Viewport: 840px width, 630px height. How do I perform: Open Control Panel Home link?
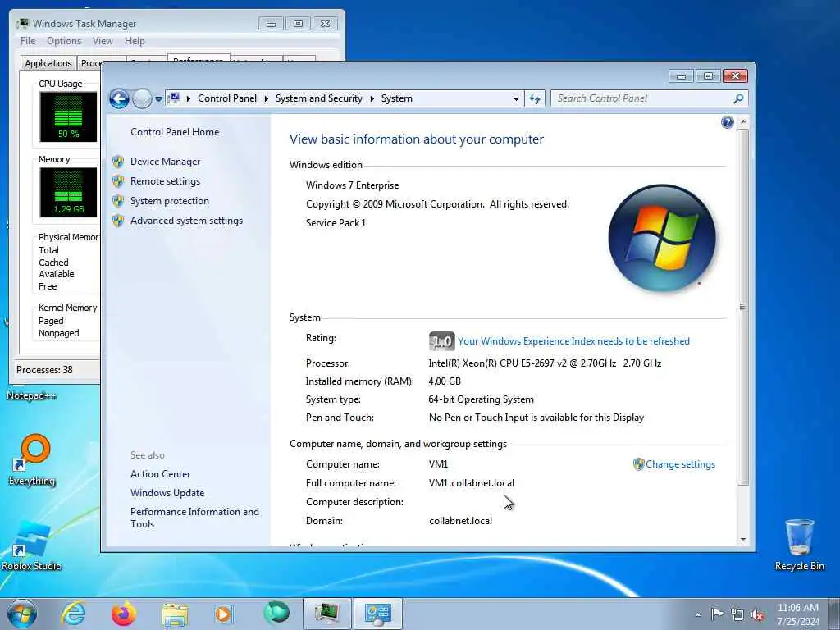pyautogui.click(x=175, y=132)
